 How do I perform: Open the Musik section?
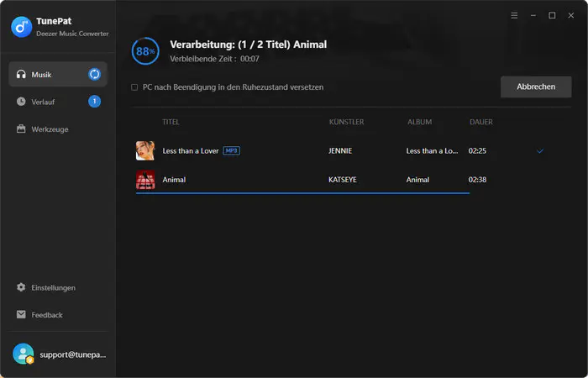click(58, 74)
